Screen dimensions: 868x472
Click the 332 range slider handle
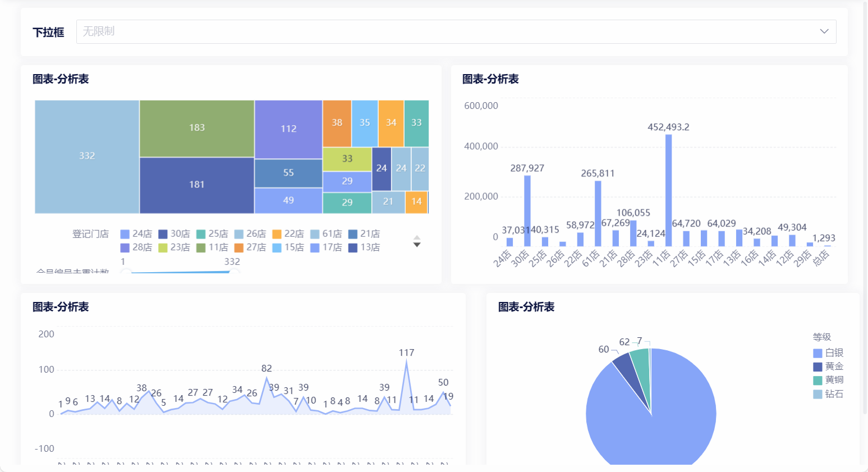click(233, 272)
